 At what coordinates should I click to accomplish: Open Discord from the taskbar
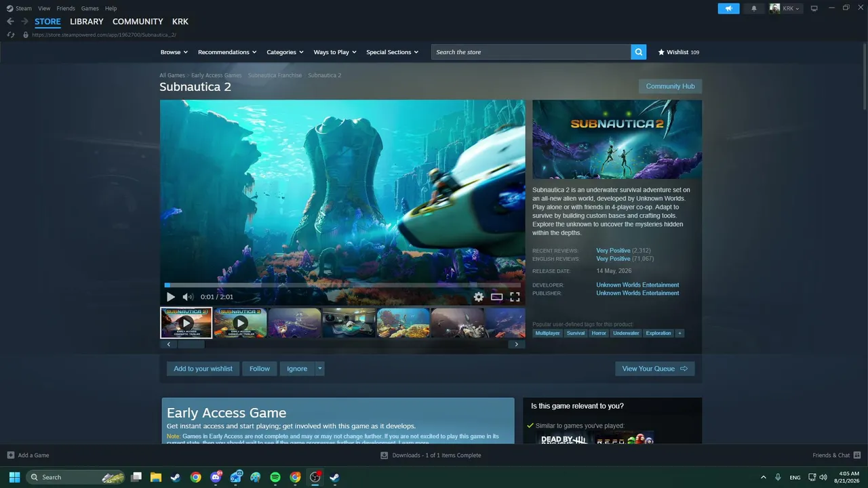216,477
